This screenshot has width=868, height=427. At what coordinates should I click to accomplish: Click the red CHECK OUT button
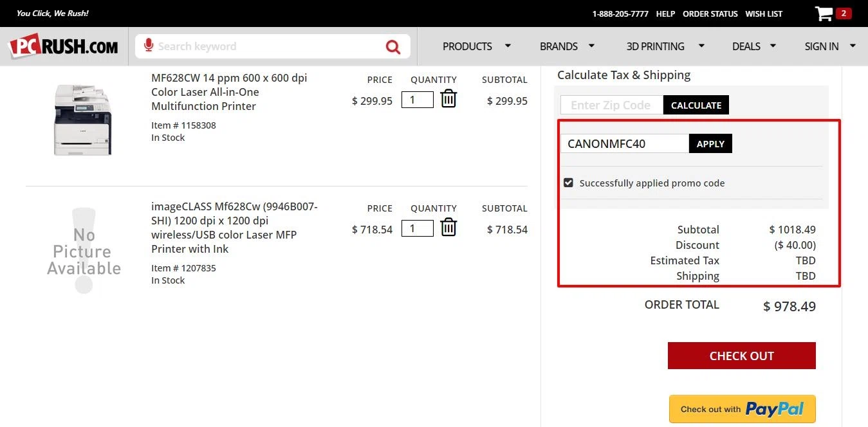pos(741,356)
